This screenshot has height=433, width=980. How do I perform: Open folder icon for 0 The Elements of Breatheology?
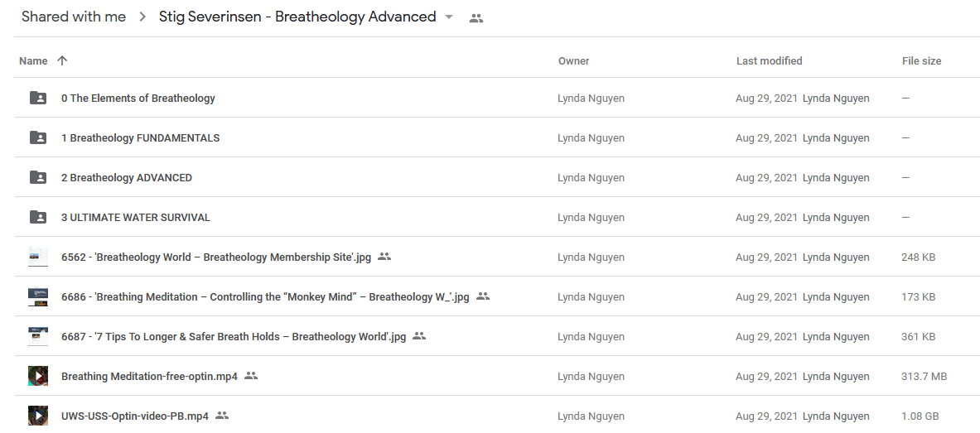pyautogui.click(x=38, y=98)
